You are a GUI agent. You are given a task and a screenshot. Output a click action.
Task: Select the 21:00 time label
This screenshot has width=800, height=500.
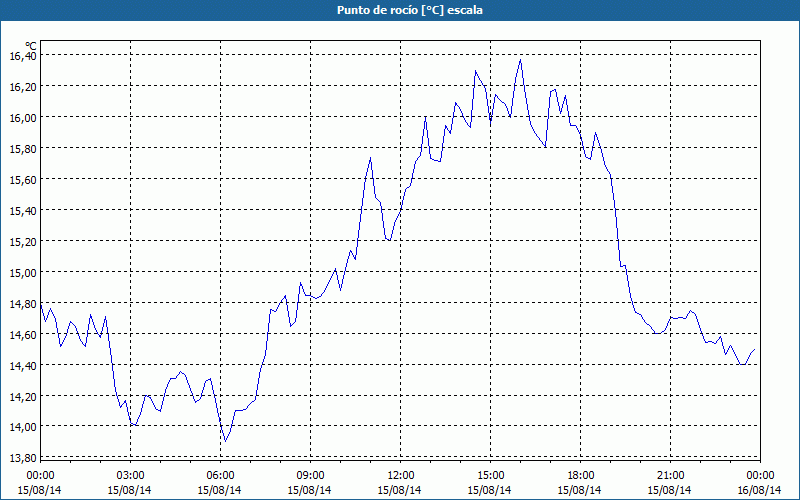click(670, 476)
